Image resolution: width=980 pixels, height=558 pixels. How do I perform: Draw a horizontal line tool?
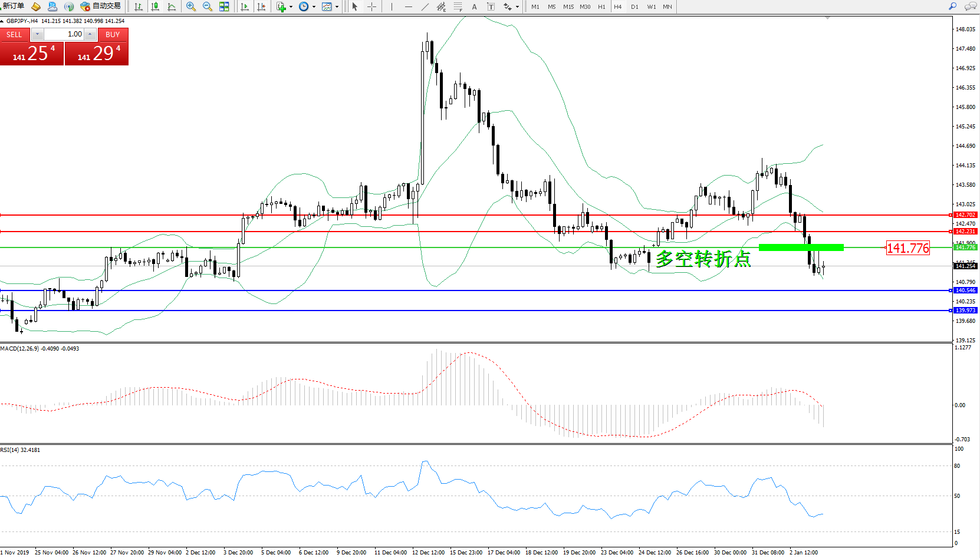click(408, 6)
